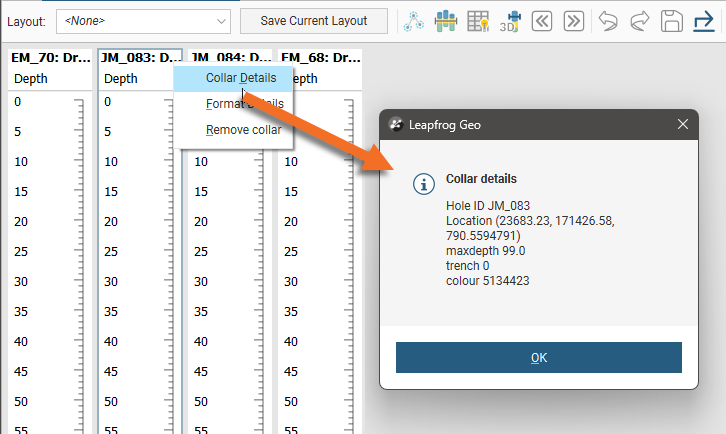The height and width of the screenshot is (434, 726).
Task: Click the double left chevron button
Action: (542, 21)
